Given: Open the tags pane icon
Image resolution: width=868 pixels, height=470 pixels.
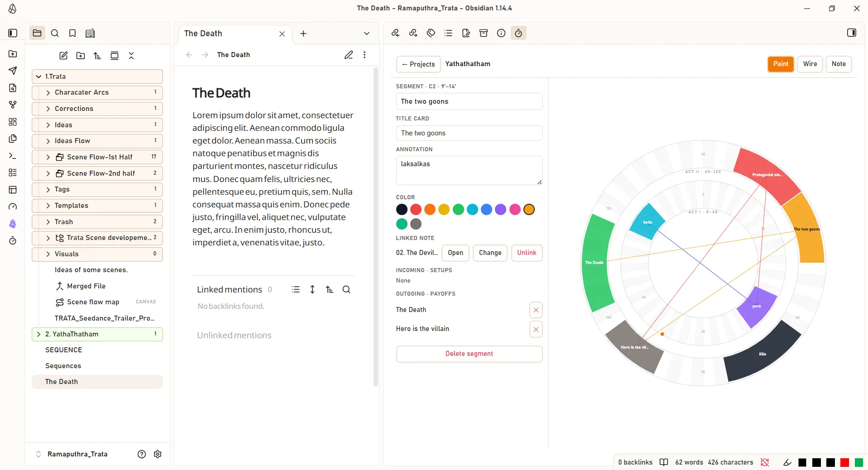Looking at the screenshot, I should [431, 33].
